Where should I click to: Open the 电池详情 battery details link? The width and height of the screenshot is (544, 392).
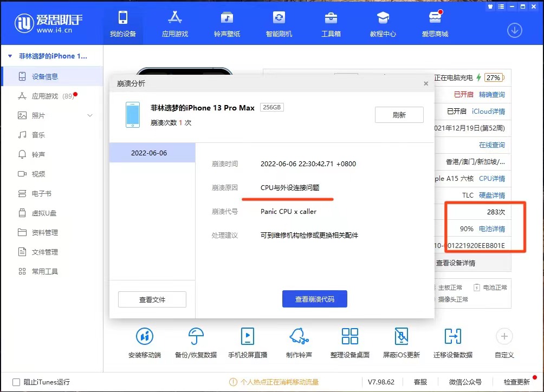click(491, 229)
